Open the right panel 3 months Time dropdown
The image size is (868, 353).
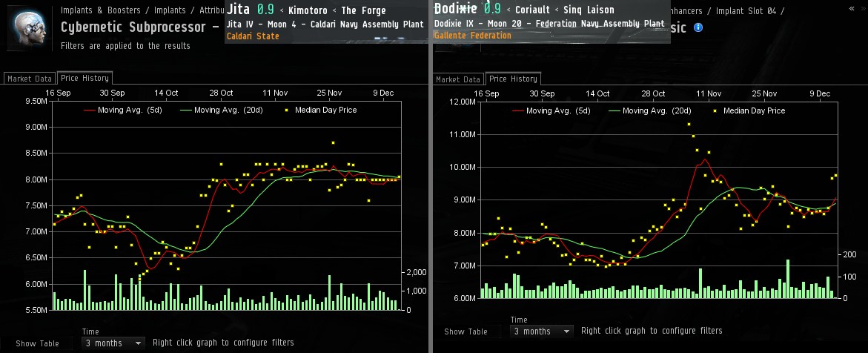pyautogui.click(x=542, y=331)
